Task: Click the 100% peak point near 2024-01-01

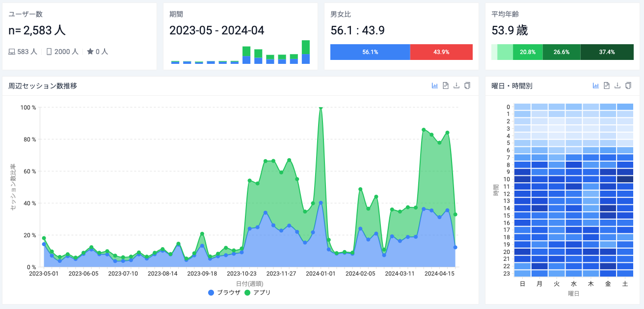Action: (x=321, y=108)
